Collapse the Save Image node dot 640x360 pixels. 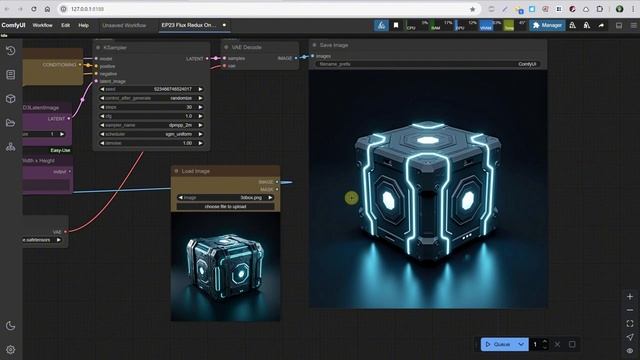[x=314, y=45]
